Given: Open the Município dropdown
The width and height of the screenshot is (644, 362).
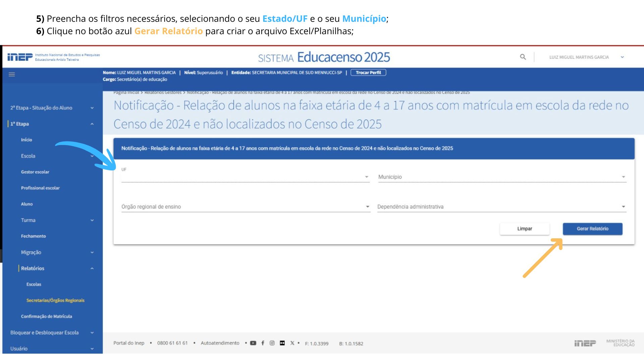Looking at the screenshot, I should 502,177.
